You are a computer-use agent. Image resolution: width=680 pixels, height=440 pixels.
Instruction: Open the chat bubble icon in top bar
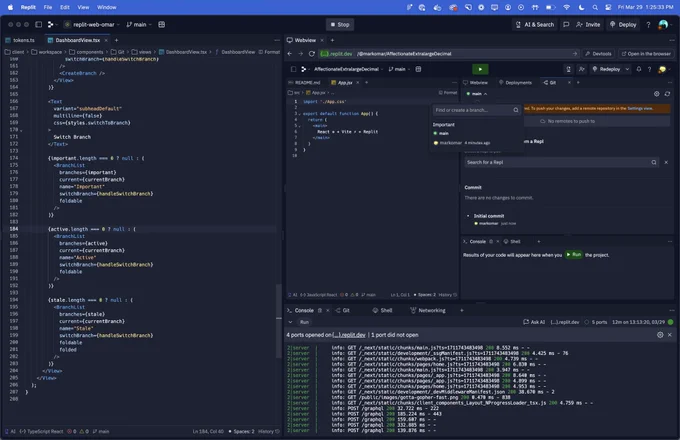point(566,25)
